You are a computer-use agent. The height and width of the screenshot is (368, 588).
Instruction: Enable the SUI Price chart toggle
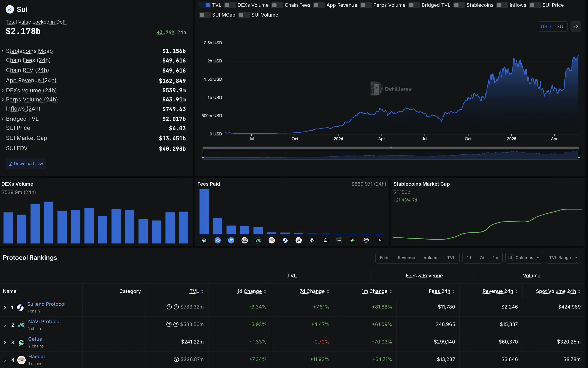[x=535, y=5]
